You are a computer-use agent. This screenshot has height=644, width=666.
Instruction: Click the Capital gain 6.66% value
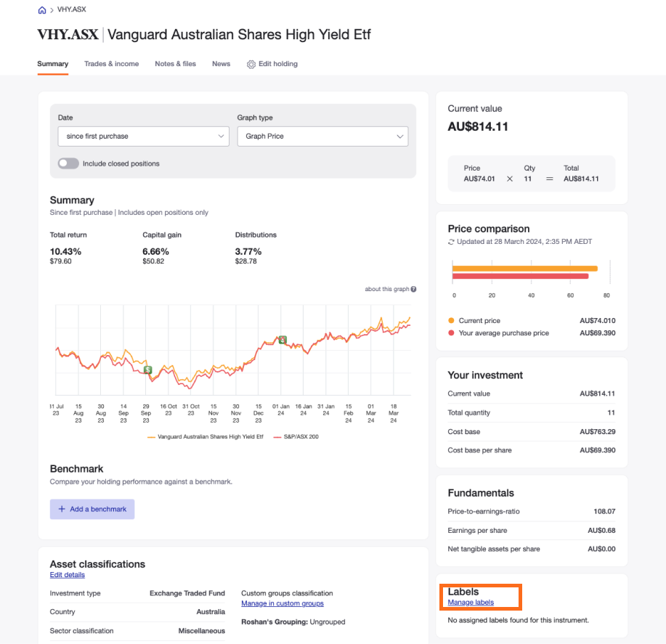[x=156, y=251]
